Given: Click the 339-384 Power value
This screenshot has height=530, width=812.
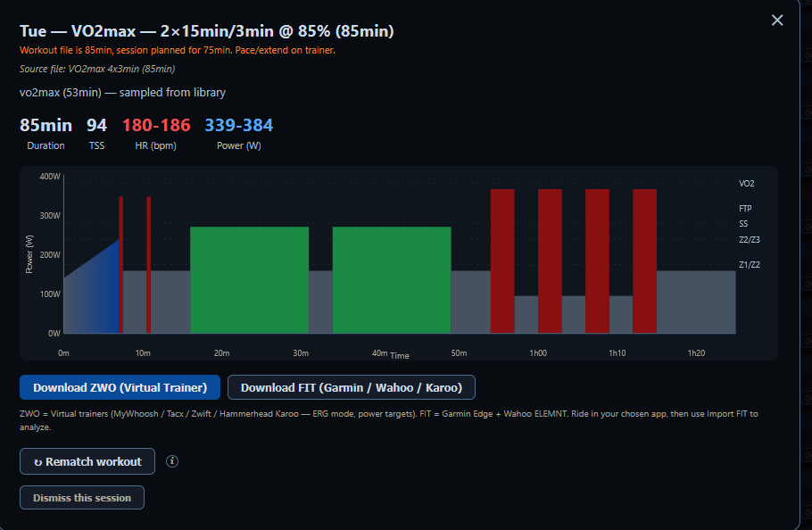Looking at the screenshot, I should click(239, 125).
